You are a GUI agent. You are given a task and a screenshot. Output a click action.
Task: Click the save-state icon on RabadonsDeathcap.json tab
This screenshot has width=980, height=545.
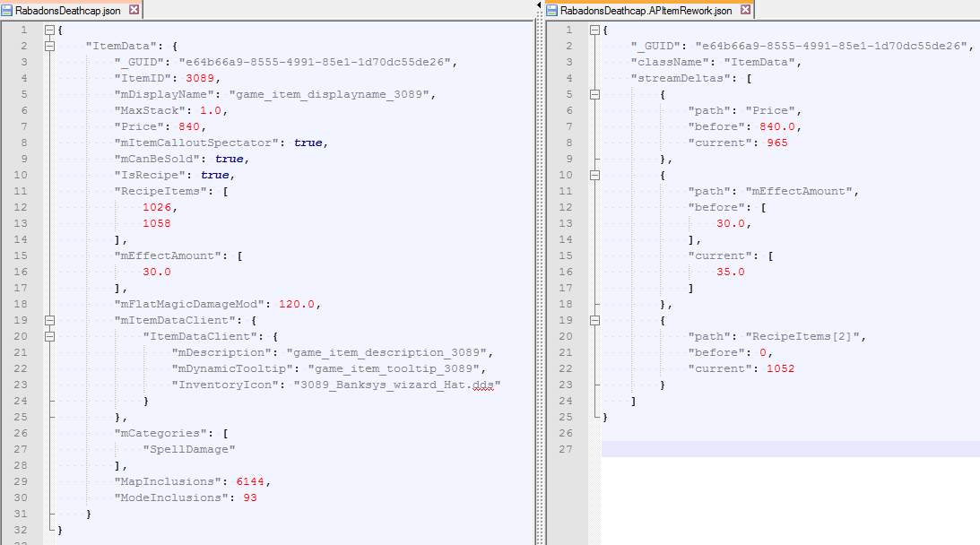coord(7,10)
